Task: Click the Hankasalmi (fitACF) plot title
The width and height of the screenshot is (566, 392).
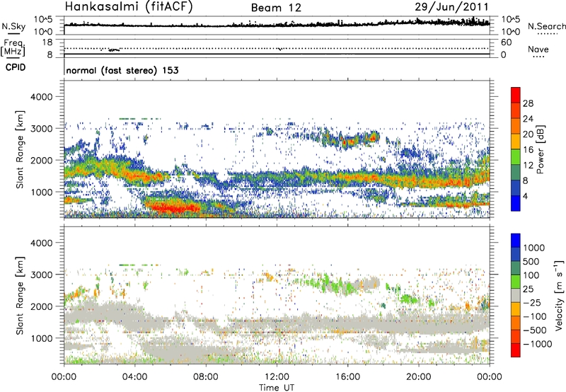Action: click(x=129, y=6)
